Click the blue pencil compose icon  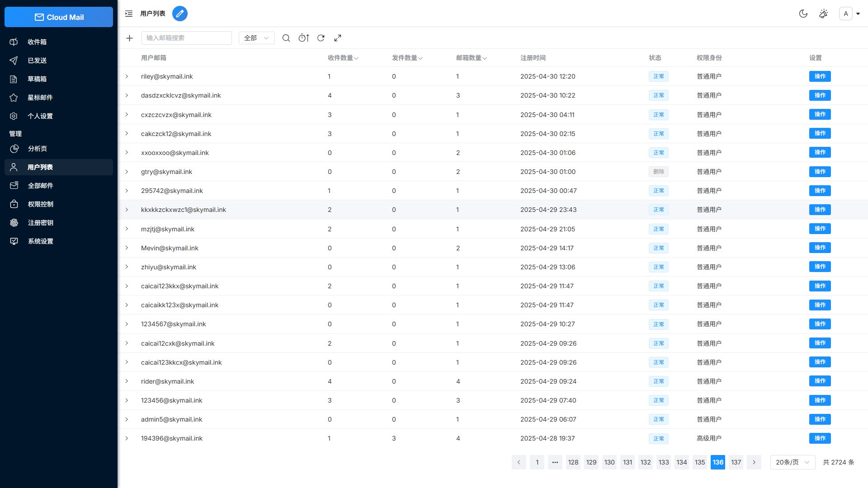pos(180,14)
